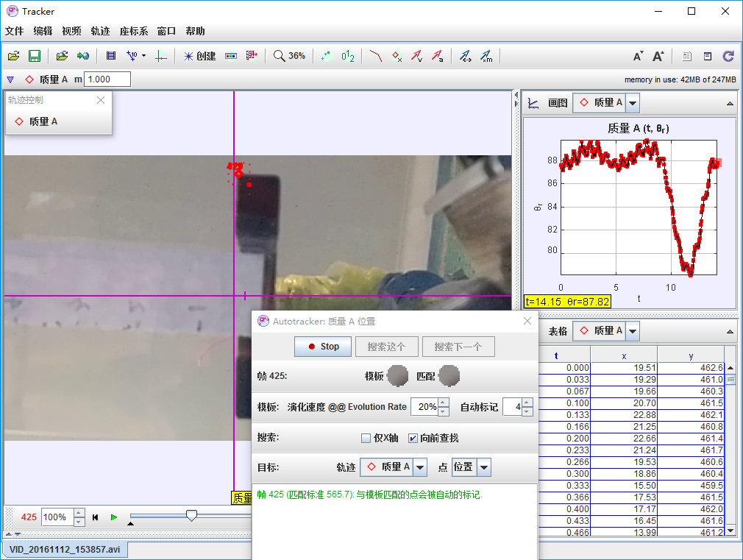Click the save file icon
The image size is (743, 560).
tap(34, 55)
